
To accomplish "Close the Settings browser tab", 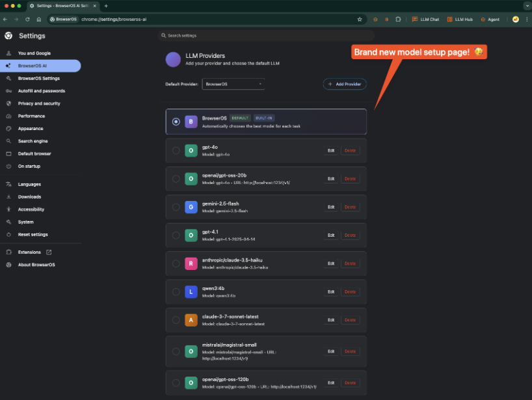I will coord(95,6).
